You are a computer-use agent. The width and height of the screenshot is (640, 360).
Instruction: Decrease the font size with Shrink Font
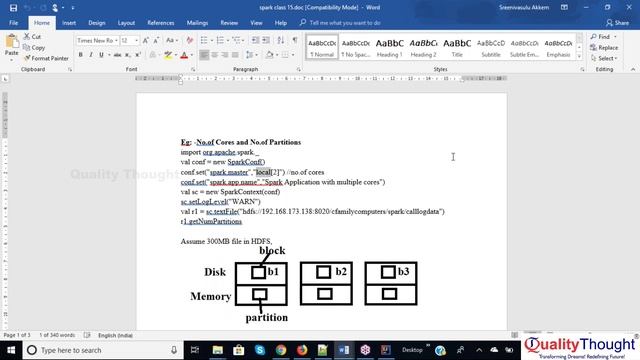click(156, 40)
